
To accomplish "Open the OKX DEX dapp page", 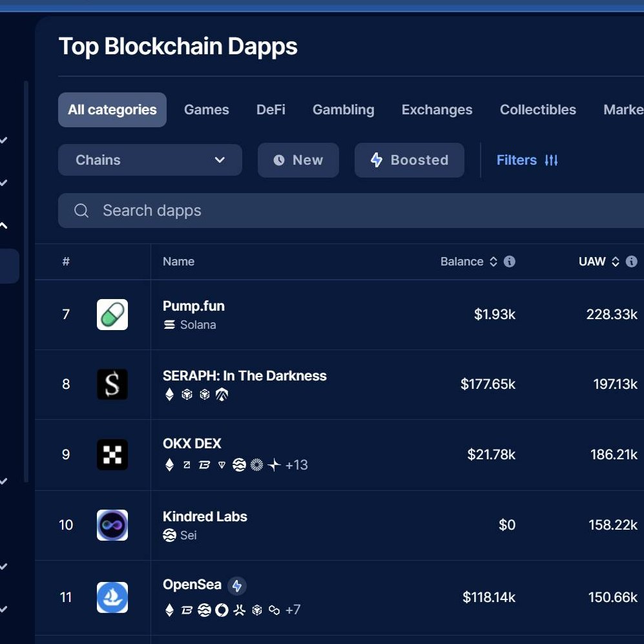I will click(192, 444).
